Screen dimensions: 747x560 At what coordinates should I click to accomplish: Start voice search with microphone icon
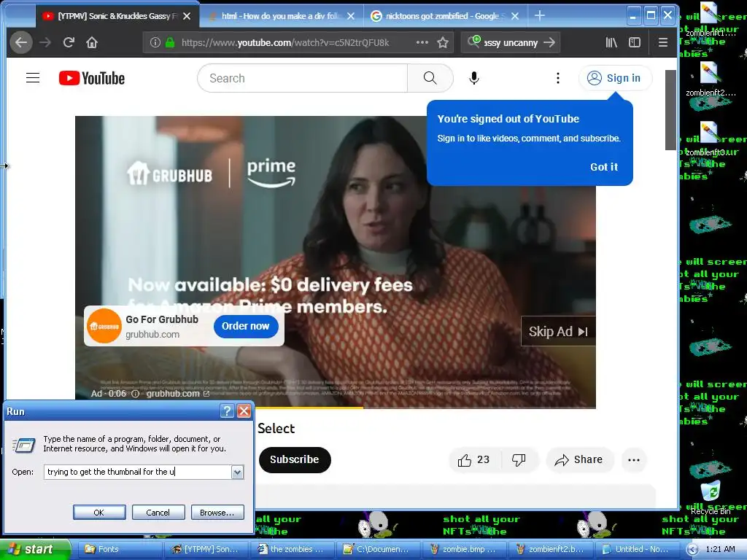(x=474, y=78)
